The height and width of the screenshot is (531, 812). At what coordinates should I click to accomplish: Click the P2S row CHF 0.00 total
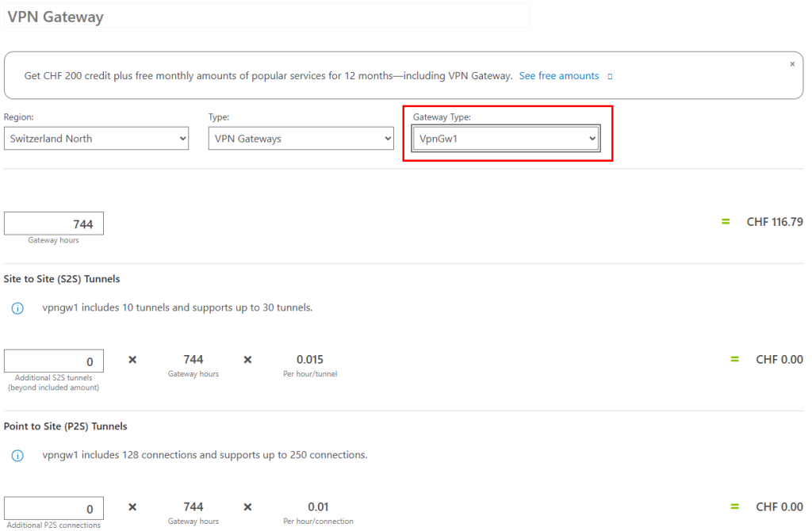779,507
